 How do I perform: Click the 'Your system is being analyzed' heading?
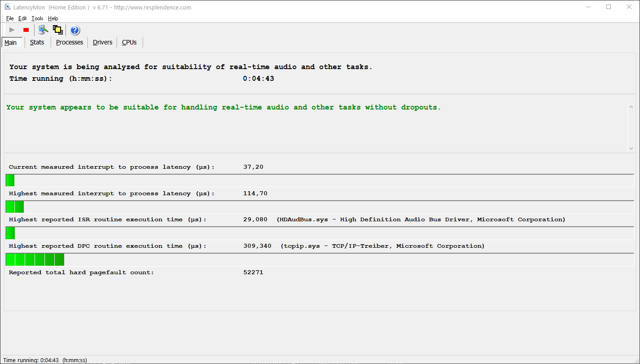point(191,67)
